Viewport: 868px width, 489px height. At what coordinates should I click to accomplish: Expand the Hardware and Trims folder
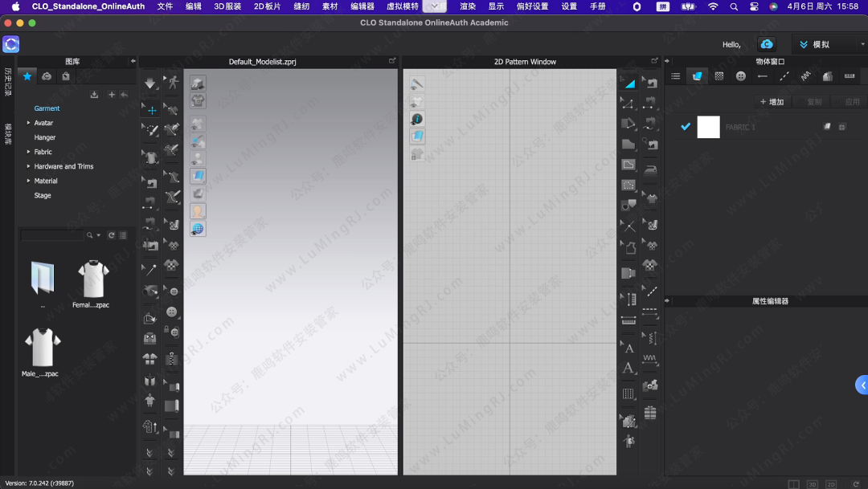(x=28, y=166)
